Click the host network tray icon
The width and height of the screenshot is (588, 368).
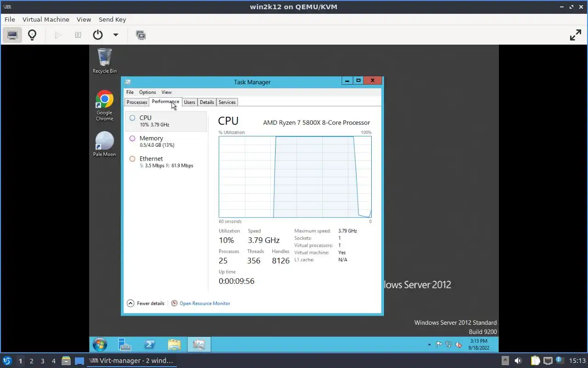pos(548,361)
